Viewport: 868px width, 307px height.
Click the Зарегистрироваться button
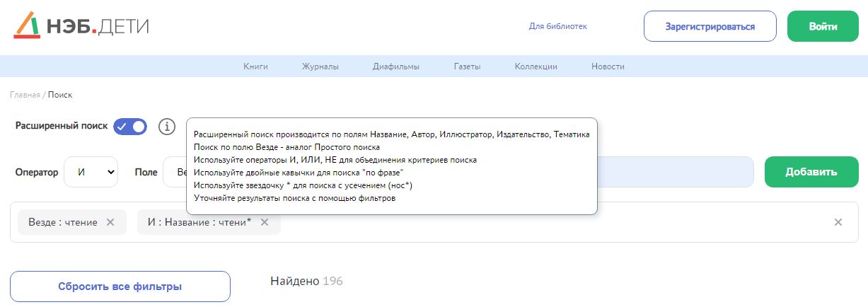point(710,27)
